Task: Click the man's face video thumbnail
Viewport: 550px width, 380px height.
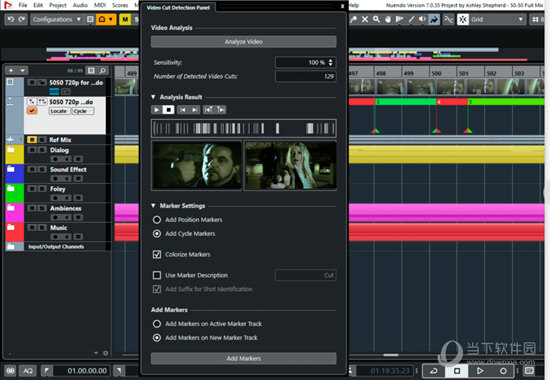Action: pos(196,165)
